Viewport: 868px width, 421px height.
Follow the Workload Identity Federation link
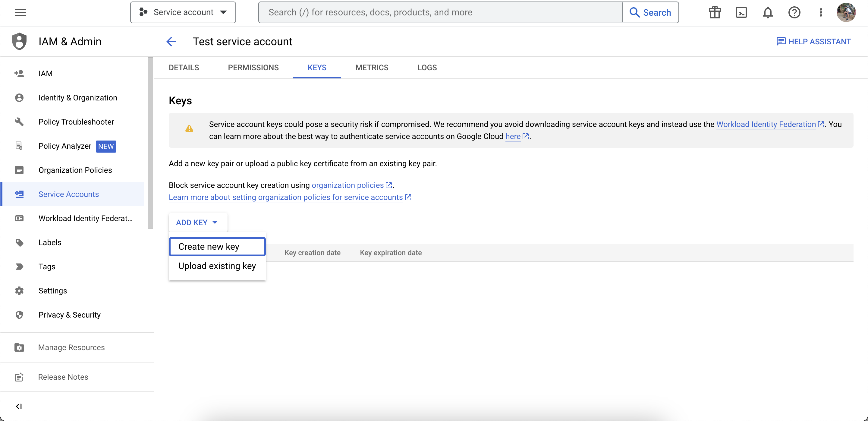(766, 124)
